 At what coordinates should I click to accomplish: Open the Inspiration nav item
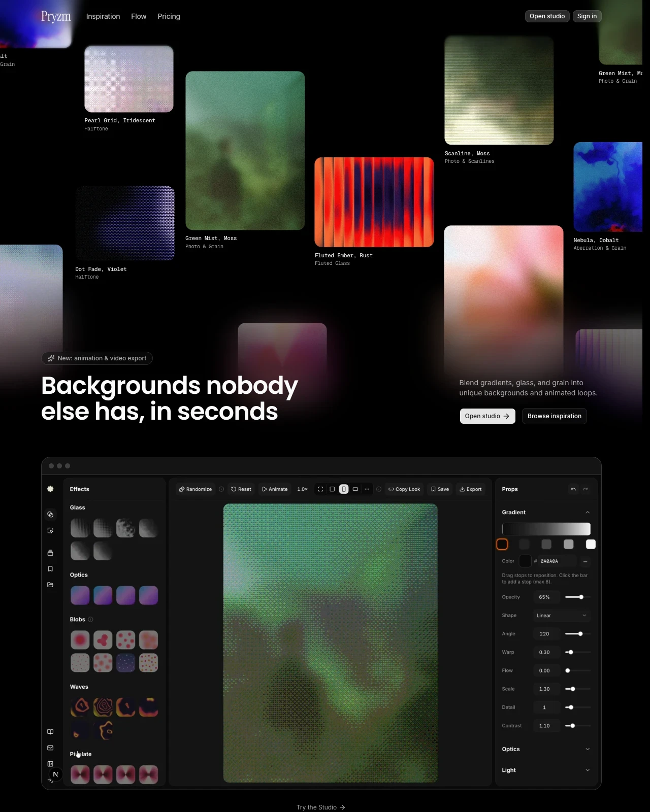pos(103,16)
